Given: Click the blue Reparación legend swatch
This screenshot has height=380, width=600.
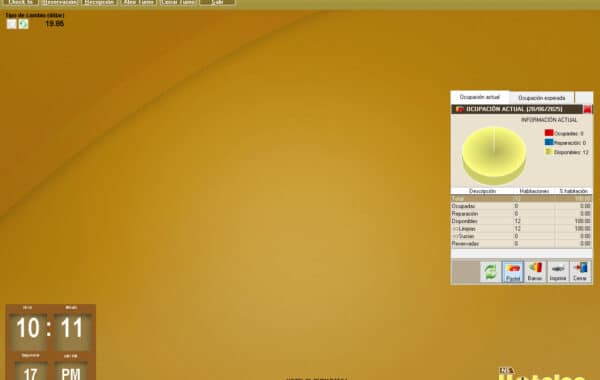Looking at the screenshot, I should (x=549, y=142).
